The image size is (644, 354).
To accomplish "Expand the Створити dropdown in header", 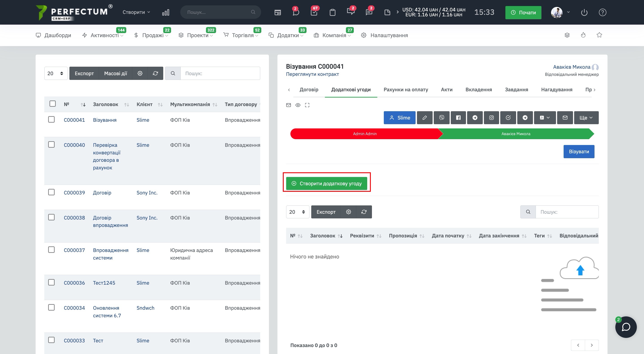I will click(x=136, y=12).
